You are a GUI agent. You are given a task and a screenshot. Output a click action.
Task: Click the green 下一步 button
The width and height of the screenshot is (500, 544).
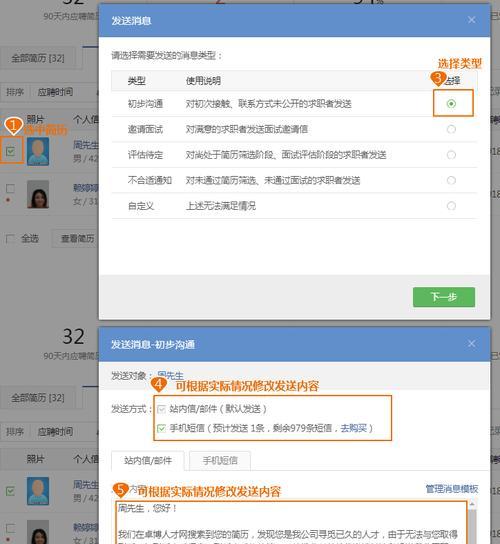click(444, 297)
